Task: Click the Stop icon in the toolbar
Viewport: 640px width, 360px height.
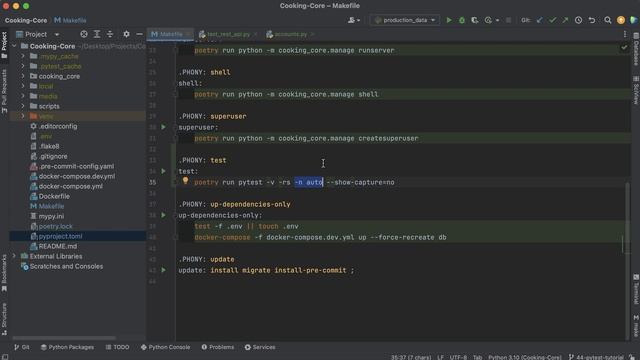Action: tap(508, 20)
